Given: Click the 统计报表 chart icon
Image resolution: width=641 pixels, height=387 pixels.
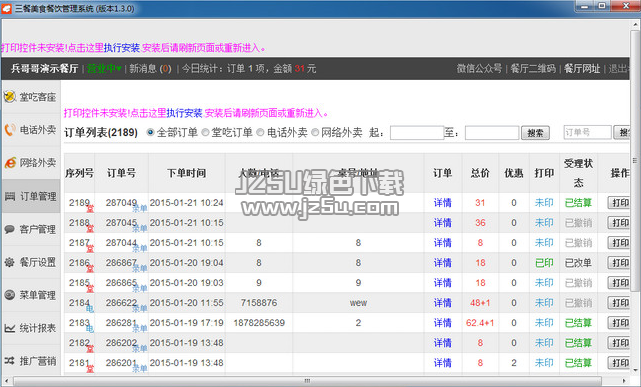Looking at the screenshot, I should [10, 328].
